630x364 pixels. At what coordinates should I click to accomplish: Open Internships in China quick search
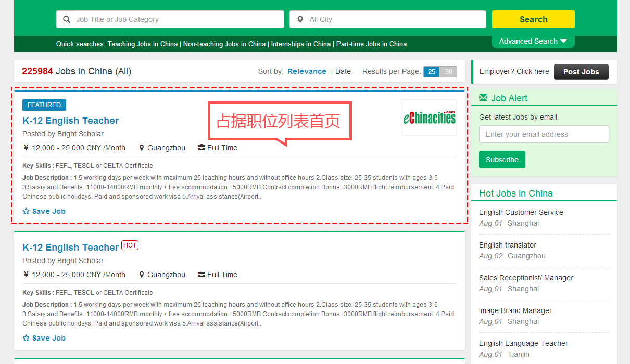pos(300,44)
